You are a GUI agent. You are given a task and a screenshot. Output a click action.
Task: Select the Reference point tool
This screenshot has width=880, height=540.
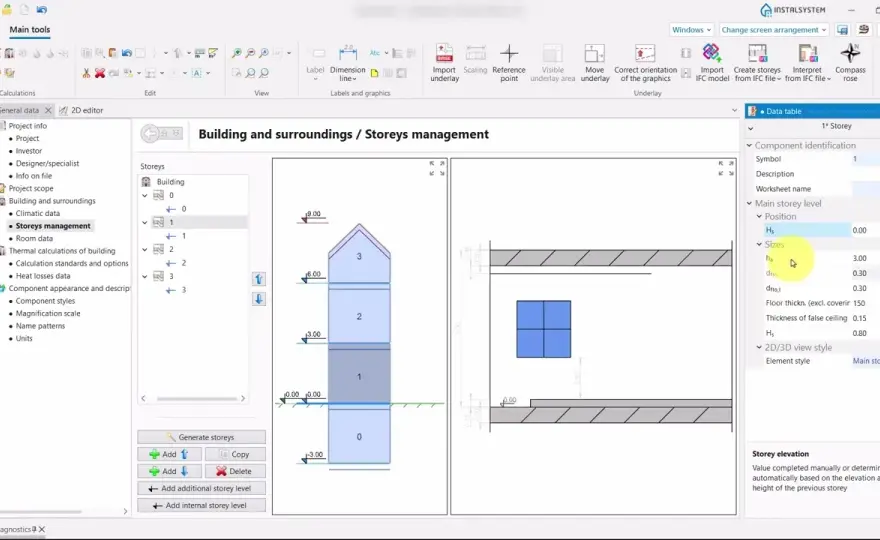509,63
